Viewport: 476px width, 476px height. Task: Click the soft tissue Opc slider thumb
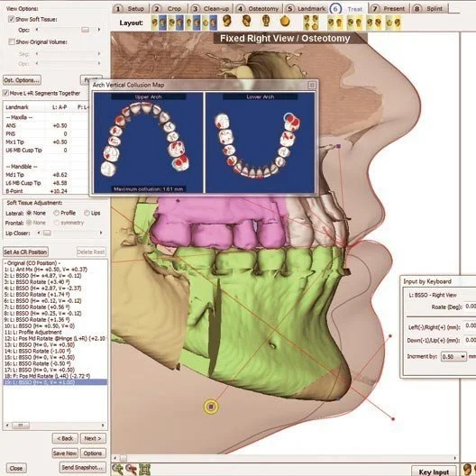[x=86, y=30]
